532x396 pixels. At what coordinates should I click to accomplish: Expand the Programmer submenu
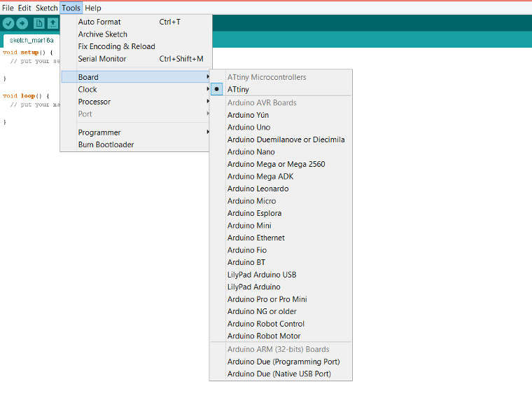[135, 132]
